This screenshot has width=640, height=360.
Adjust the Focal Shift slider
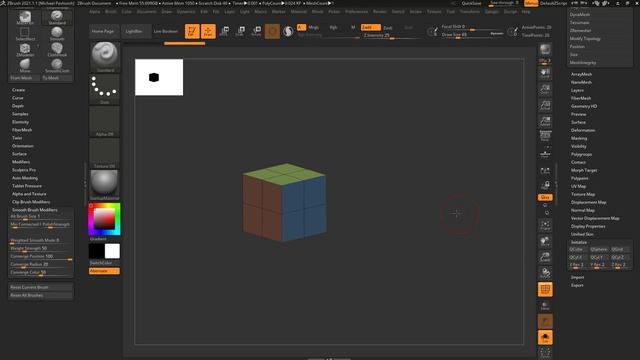[472, 27]
